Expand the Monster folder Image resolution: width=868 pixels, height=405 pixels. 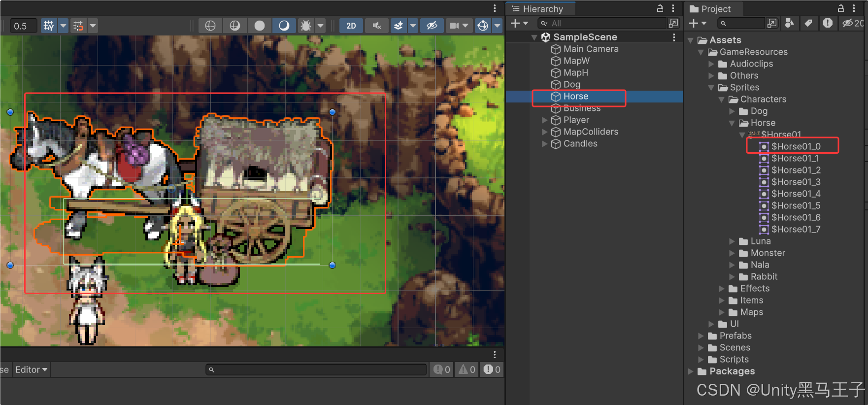point(732,253)
